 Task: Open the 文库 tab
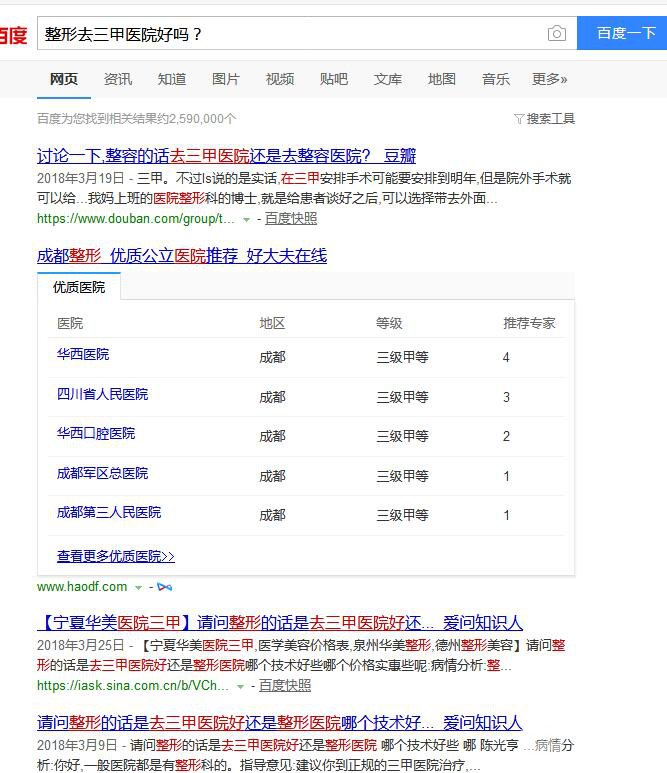[x=387, y=79]
